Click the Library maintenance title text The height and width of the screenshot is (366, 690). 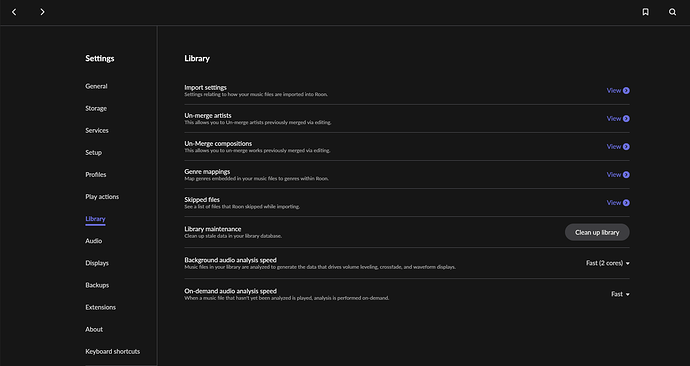click(x=213, y=229)
